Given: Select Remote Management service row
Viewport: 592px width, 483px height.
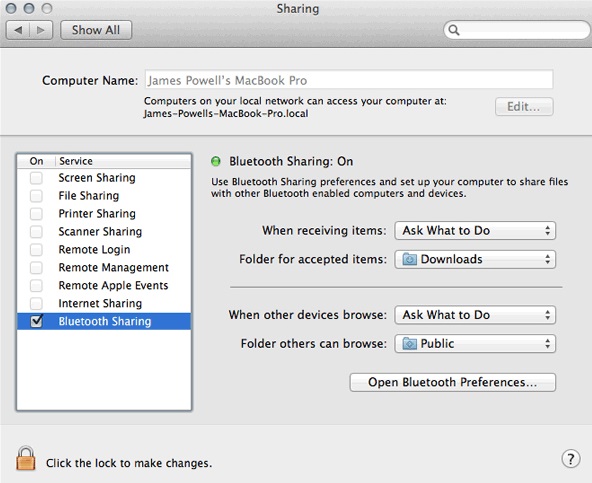Looking at the screenshot, I should click(104, 267).
